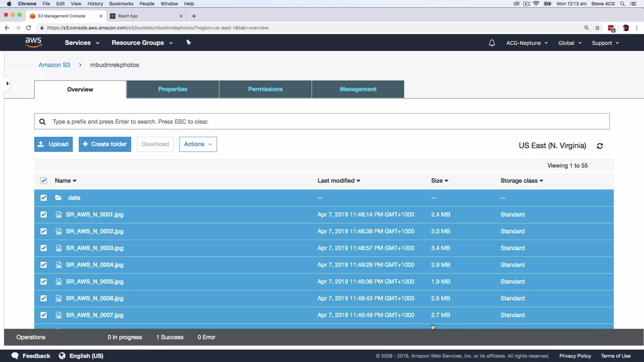Uncheck the SR_AWS_N_0002.jpg checkbox
The image size is (644, 362).
coord(44,231)
